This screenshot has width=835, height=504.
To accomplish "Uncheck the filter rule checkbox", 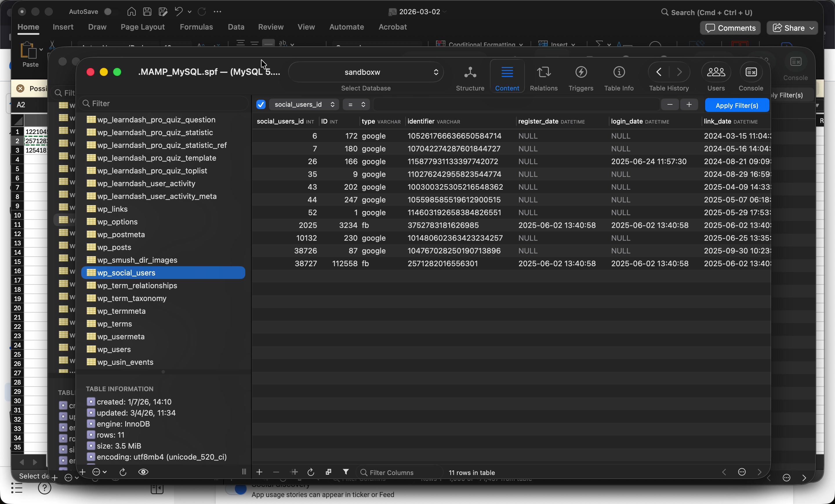I will (261, 104).
